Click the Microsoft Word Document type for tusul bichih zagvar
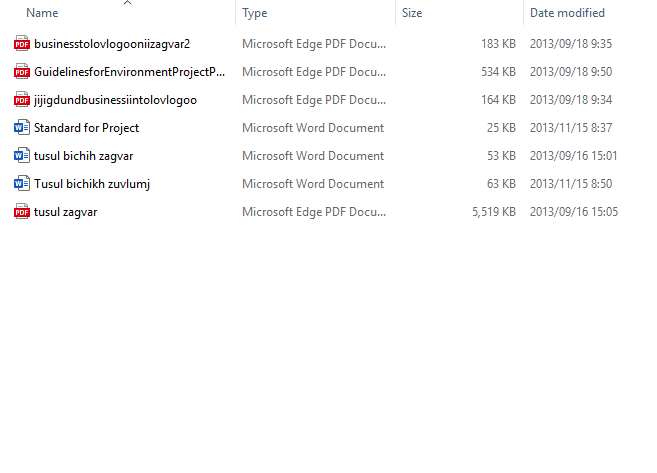Viewport: 657px width, 473px height. click(313, 156)
